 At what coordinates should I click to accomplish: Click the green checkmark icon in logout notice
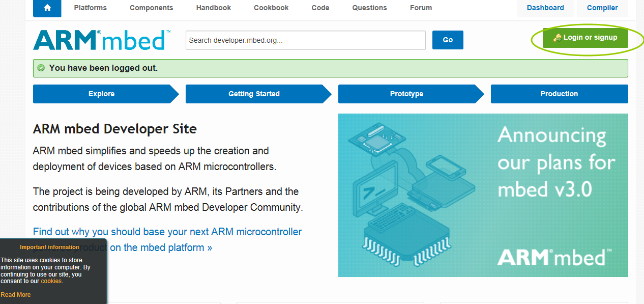tap(41, 68)
